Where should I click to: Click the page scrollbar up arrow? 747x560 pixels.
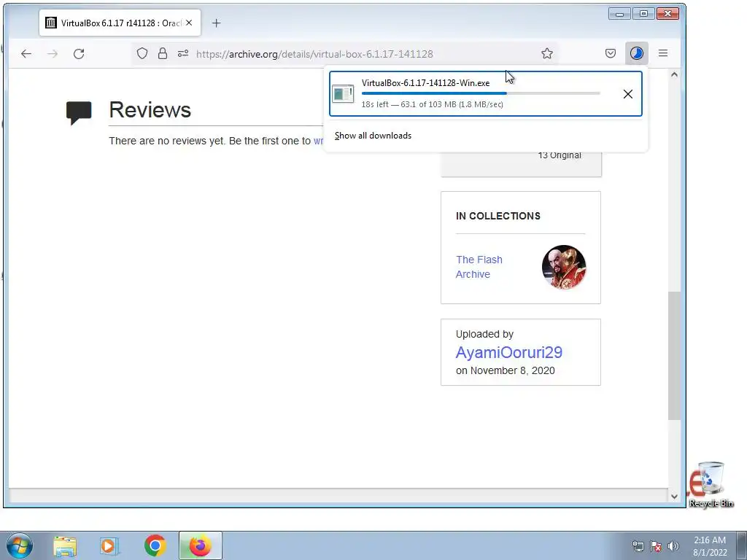click(x=674, y=74)
